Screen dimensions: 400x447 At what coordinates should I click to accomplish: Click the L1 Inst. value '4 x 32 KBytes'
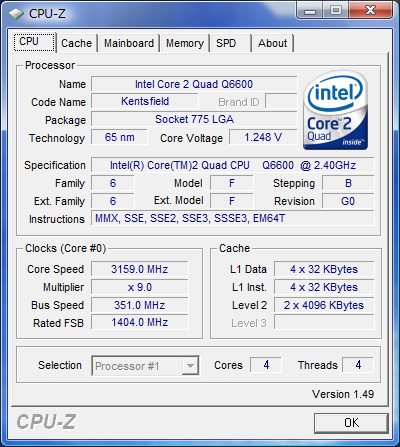(x=324, y=287)
